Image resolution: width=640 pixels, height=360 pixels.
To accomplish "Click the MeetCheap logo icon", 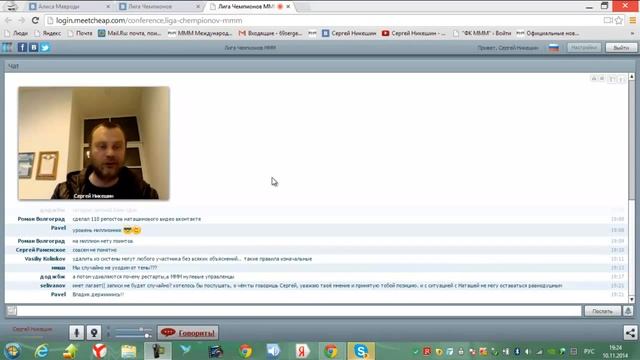I will click(x=7, y=47).
